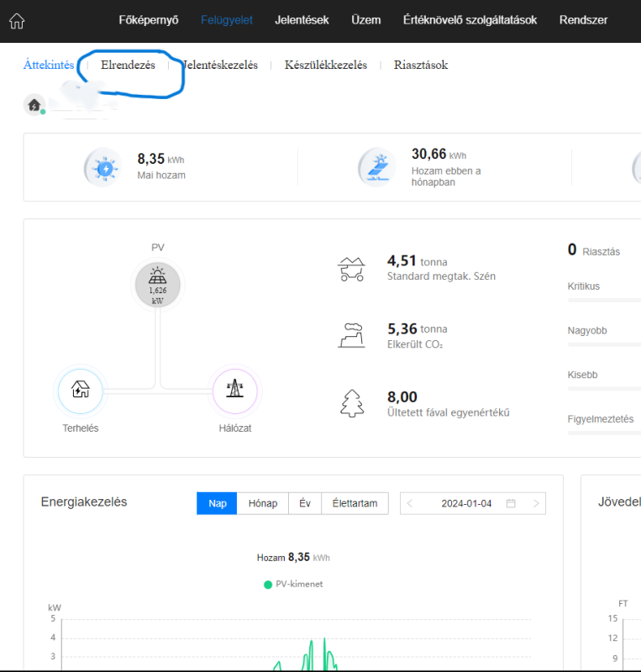This screenshot has height=672, width=641.
Task: Click the Kisebb alarm progress bar
Action: [604, 389]
